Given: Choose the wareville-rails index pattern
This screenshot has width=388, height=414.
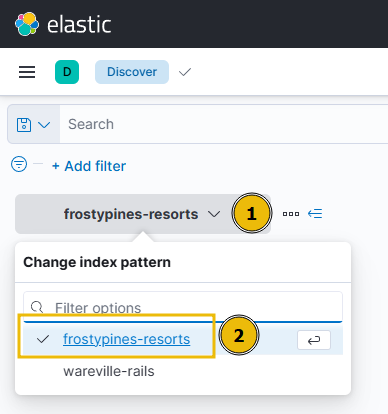Looking at the screenshot, I should [x=109, y=371].
